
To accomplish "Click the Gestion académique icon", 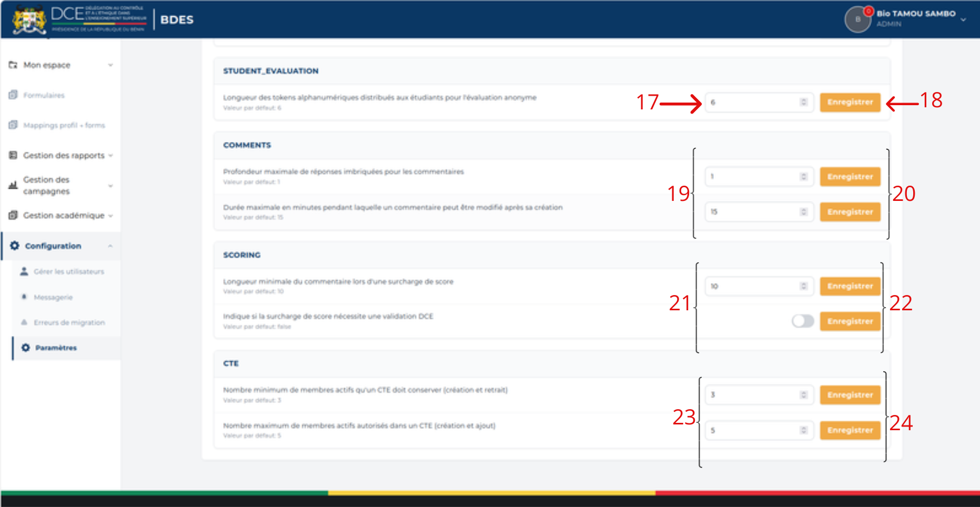I will [x=13, y=215].
